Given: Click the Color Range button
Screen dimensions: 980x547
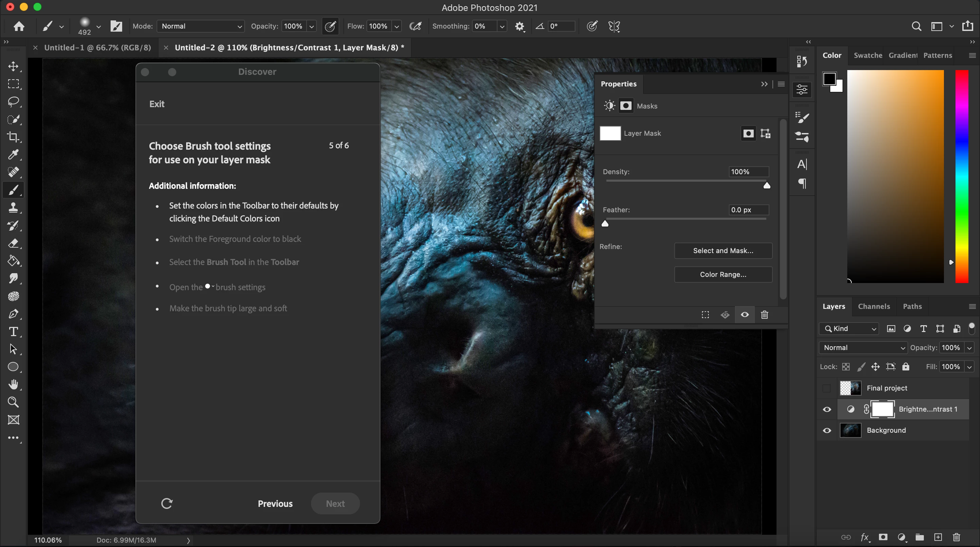Looking at the screenshot, I should pyautogui.click(x=723, y=275).
